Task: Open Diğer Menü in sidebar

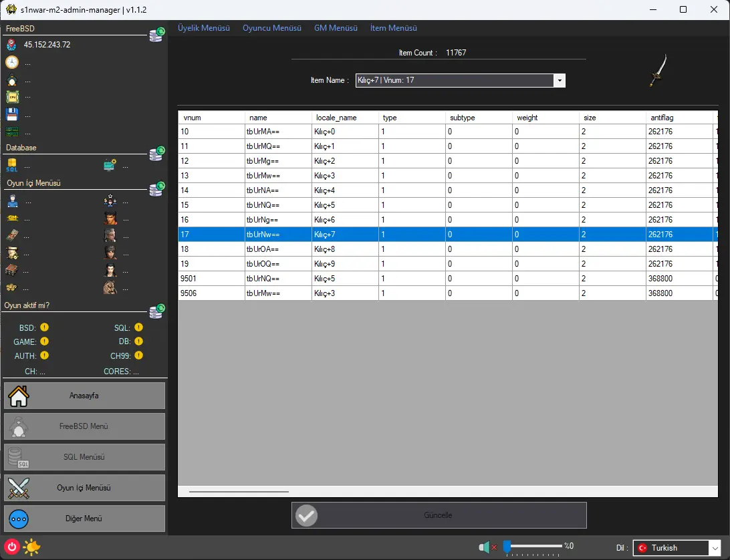Action: (84, 519)
